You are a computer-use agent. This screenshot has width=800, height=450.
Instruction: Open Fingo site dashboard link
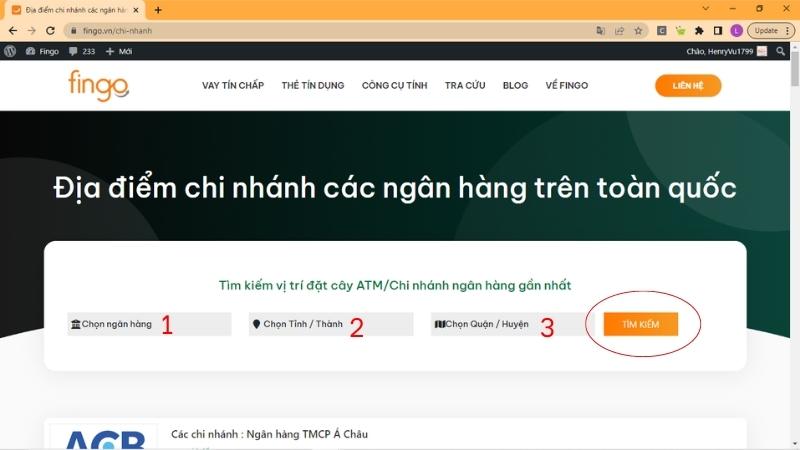(42, 51)
